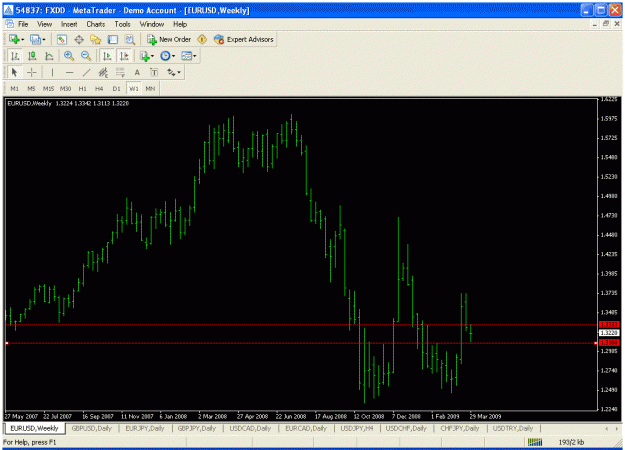
Task: Switch timeframe to M30
Action: pos(65,88)
